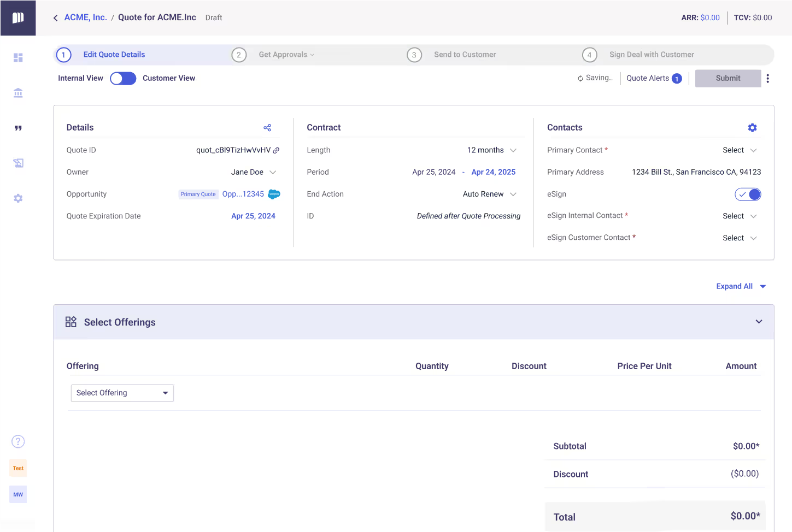Open the bank building icon in the sidebar
This screenshot has width=792, height=532.
tap(18, 93)
